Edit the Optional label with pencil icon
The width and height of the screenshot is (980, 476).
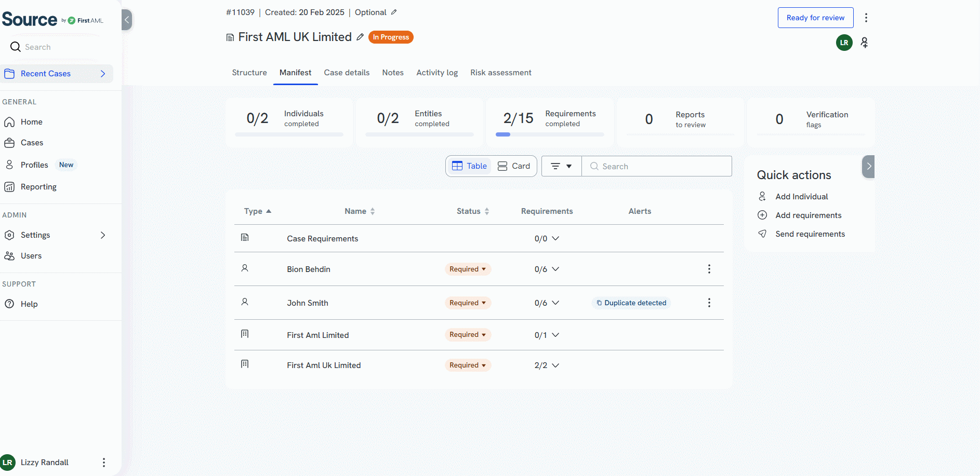point(394,12)
